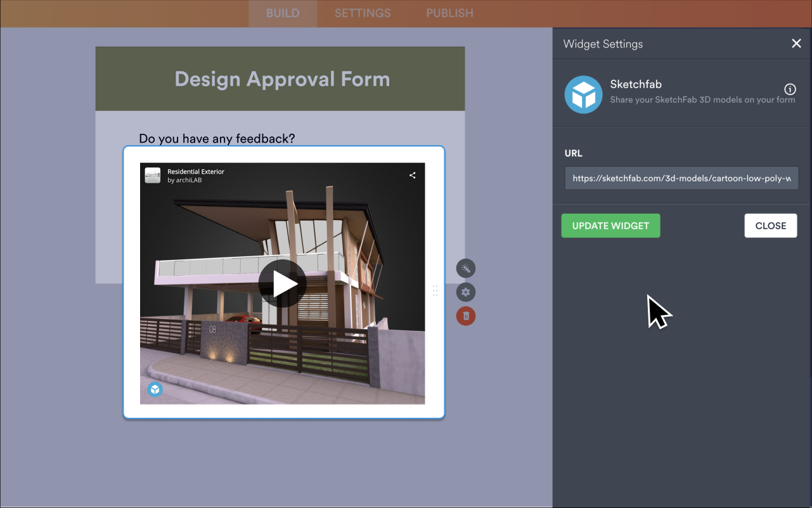
Task: Select the BUILD tab
Action: tap(283, 13)
